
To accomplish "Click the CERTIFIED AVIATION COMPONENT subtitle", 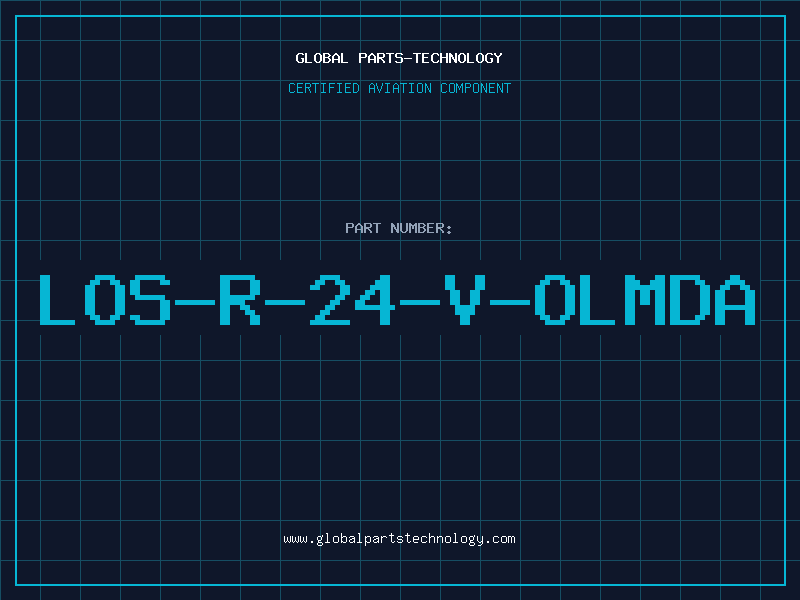I will (x=399, y=88).
